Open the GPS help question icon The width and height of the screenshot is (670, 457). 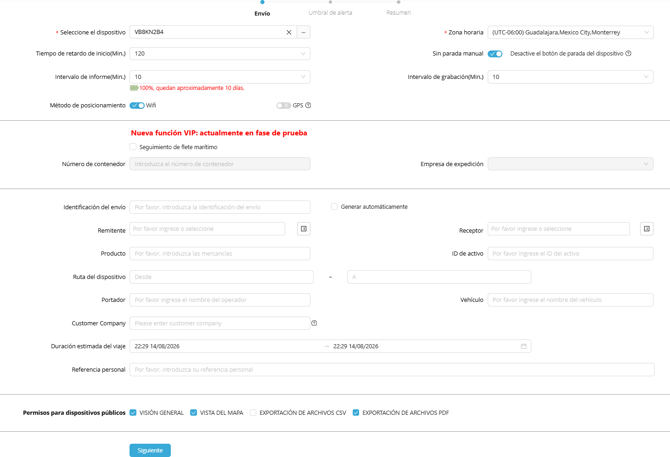308,105
